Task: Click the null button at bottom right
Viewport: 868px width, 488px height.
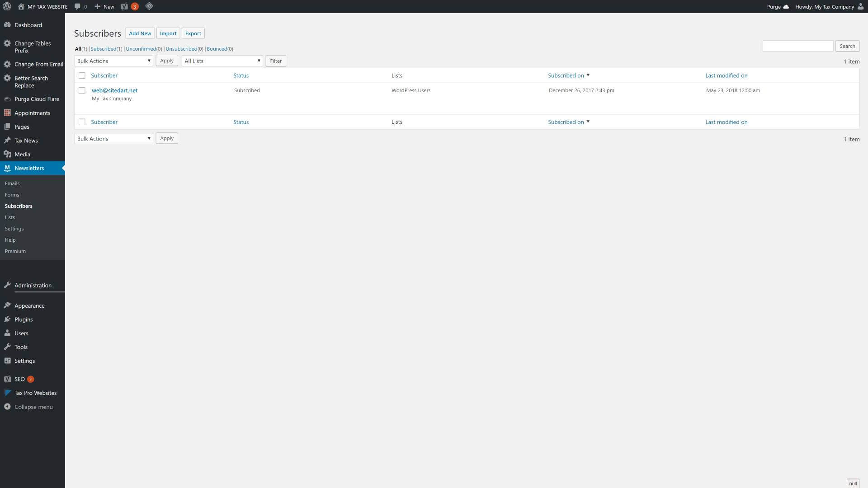Action: [853, 483]
